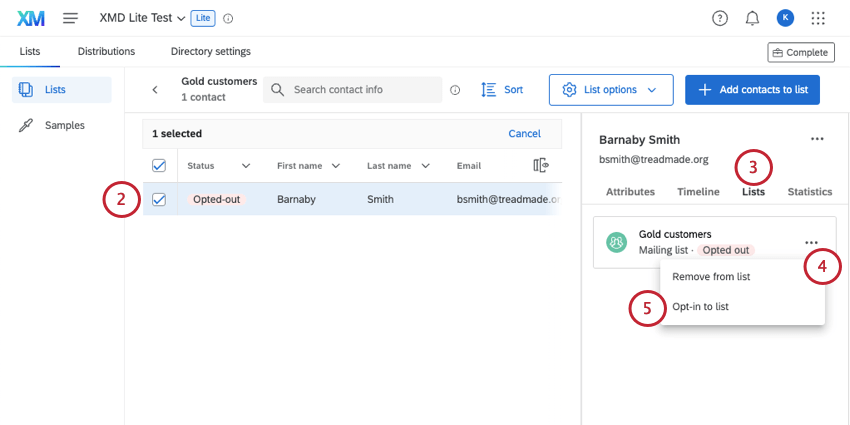Go back using the left chevron arrow
Screen dimensions: 850x425
[x=155, y=90]
